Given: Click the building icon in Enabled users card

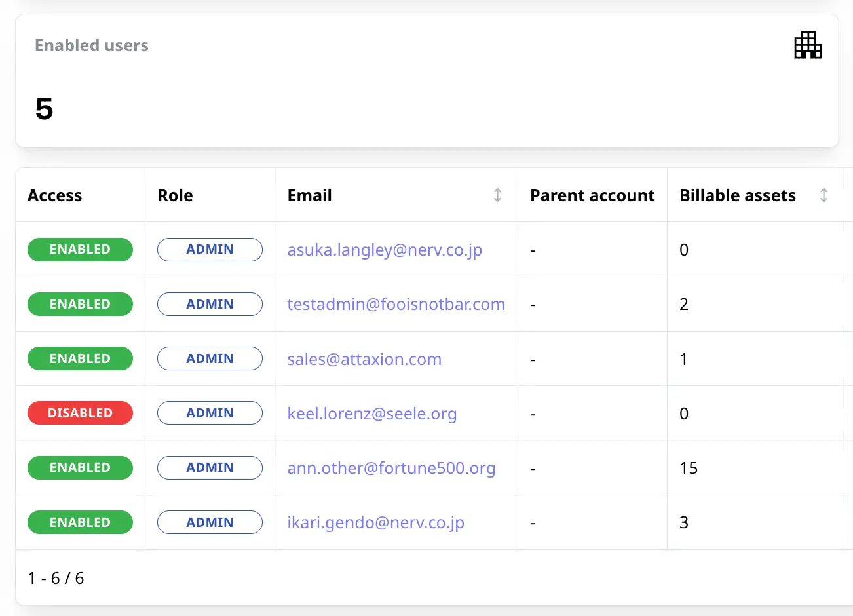Looking at the screenshot, I should coord(808,45).
